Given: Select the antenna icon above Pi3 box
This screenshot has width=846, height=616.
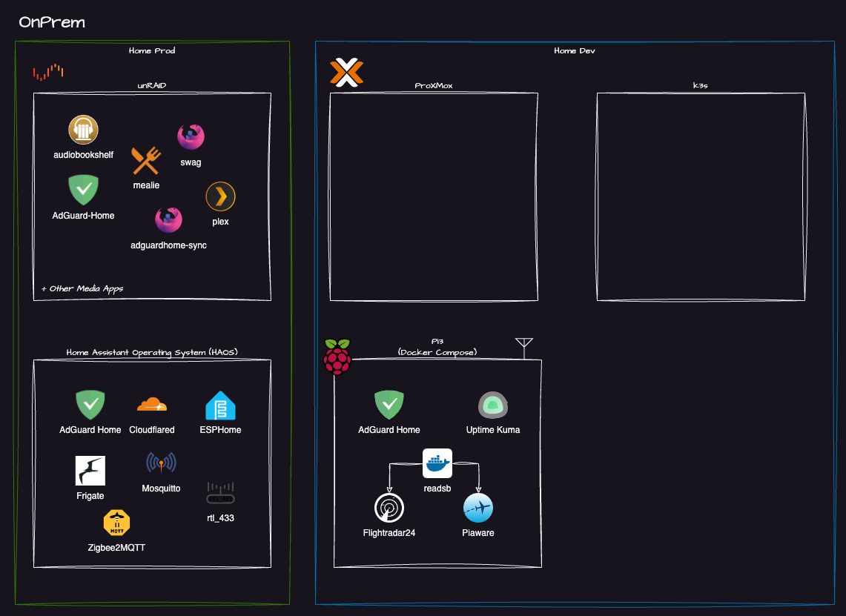Looking at the screenshot, I should click(524, 348).
